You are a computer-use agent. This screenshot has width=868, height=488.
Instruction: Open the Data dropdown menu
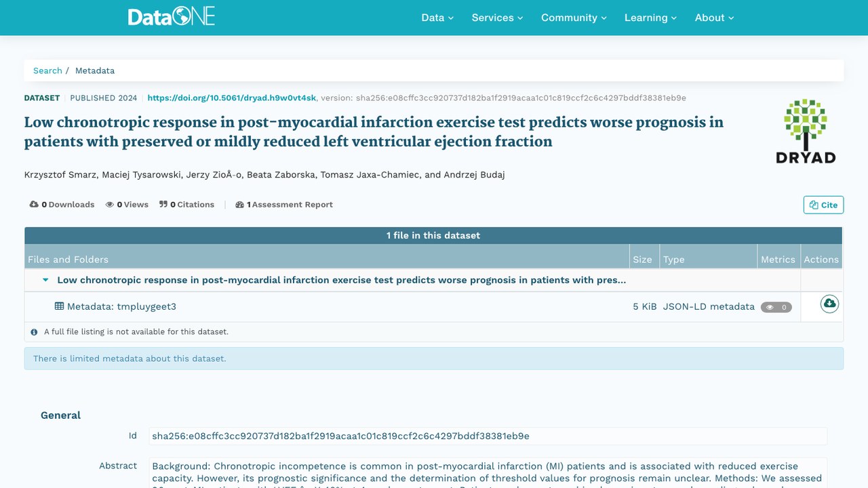(x=437, y=18)
